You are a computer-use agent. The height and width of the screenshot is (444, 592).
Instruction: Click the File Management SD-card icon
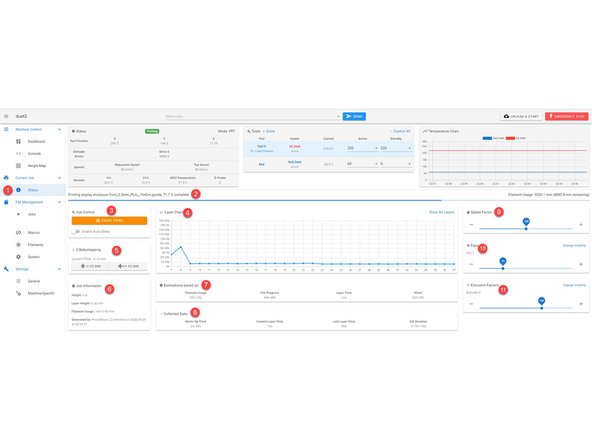6,202
